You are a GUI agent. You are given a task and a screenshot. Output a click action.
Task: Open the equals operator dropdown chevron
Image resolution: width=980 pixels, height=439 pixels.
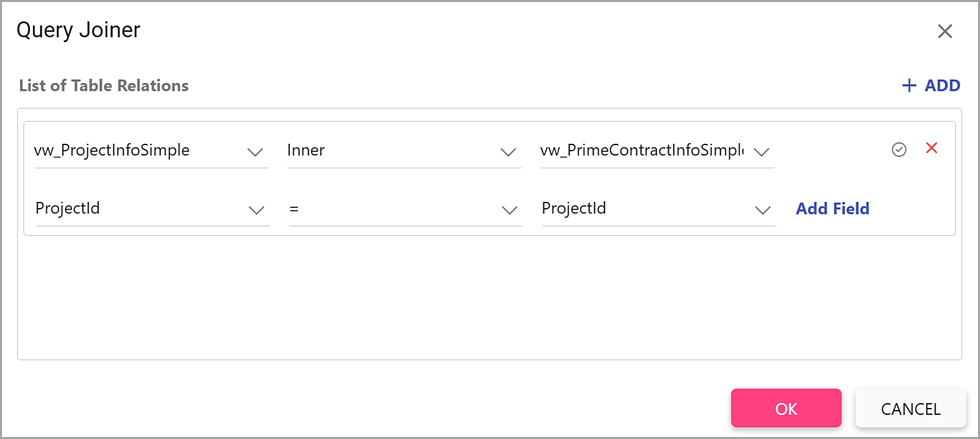pos(509,210)
